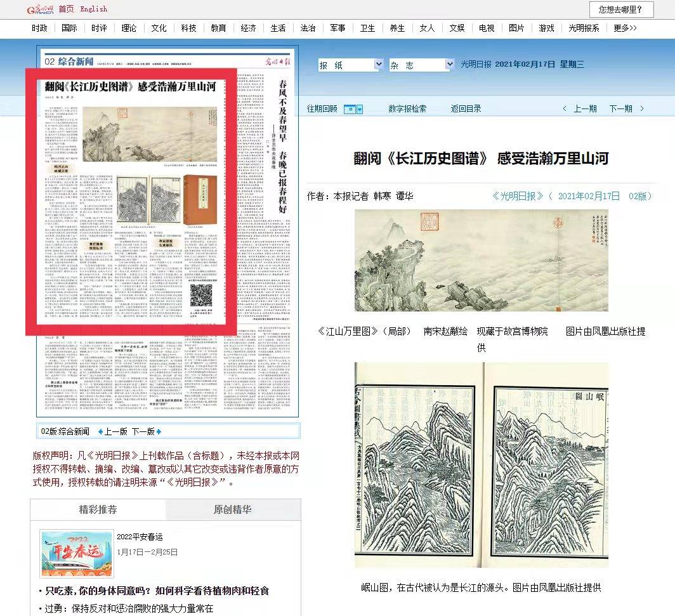Image resolution: width=675 pixels, height=616 pixels.
Task: Open the 往期回顾 calendar icon
Action: 350,109
